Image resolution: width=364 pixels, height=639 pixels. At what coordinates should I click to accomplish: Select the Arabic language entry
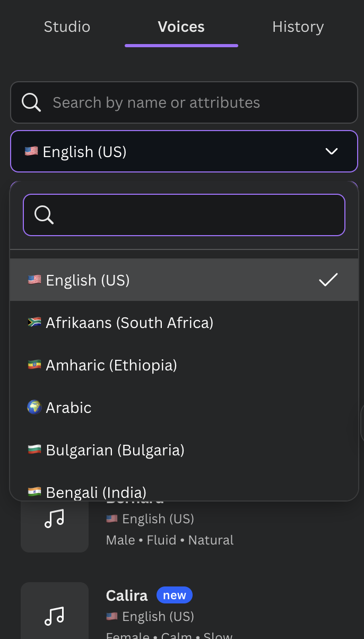coord(69,407)
